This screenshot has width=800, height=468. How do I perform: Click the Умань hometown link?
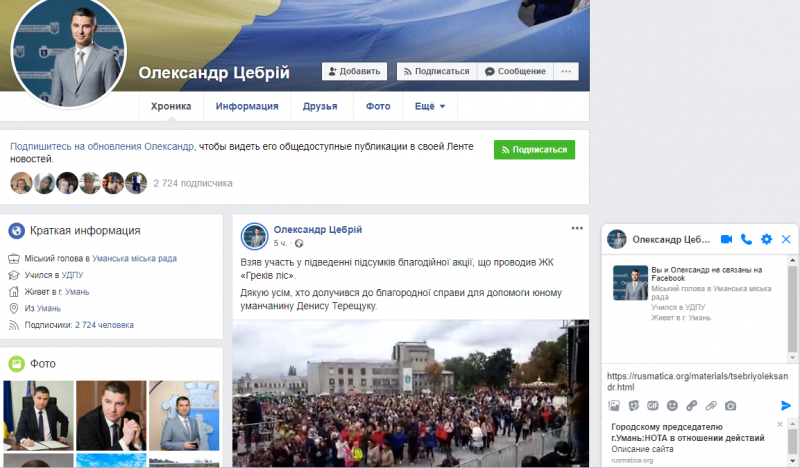click(48, 308)
